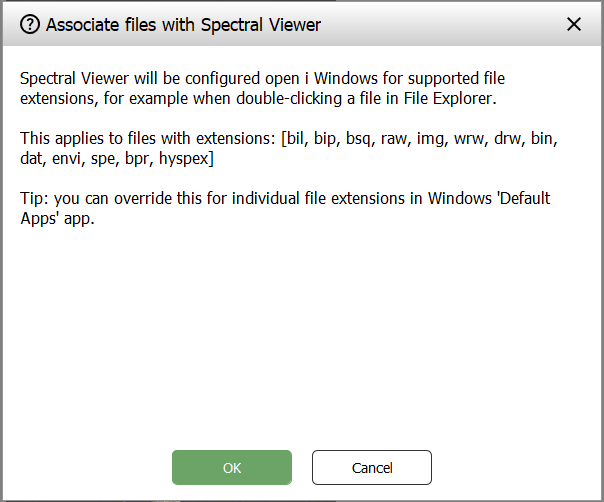The width and height of the screenshot is (604, 502).
Task: Click the 'Spectral Viewer will be configured' sentence
Action: click(150, 76)
